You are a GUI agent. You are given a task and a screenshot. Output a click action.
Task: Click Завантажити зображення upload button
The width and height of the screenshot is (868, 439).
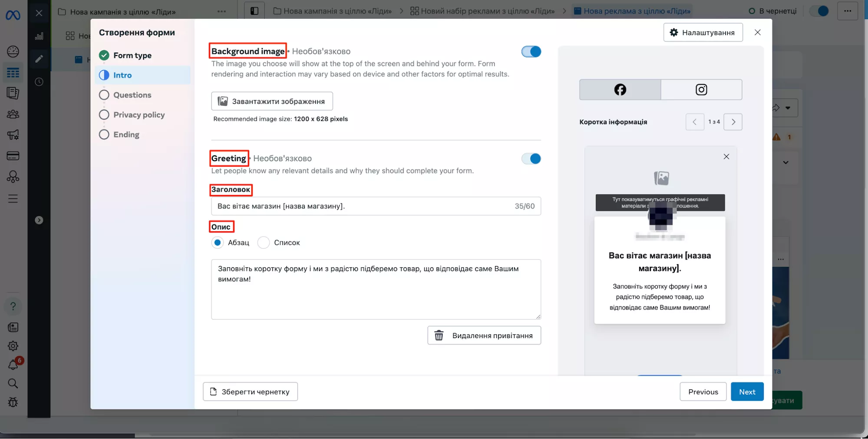[x=272, y=101]
